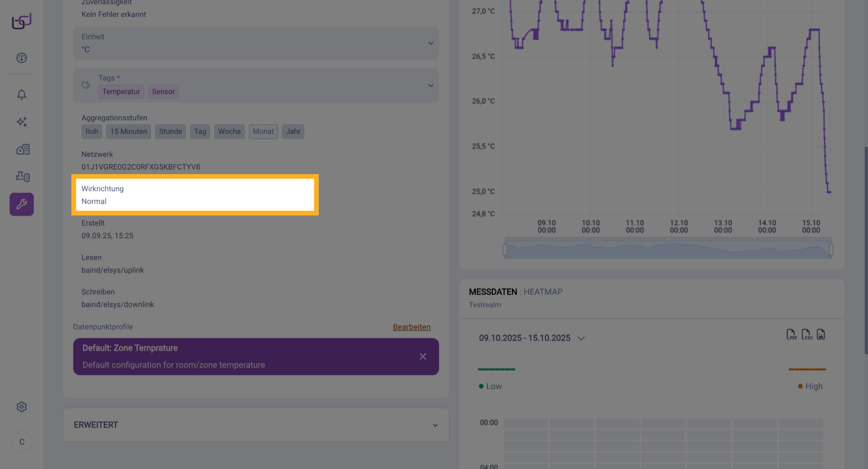Toggle the Woche aggregation level
This screenshot has width=868, height=469.
click(229, 132)
